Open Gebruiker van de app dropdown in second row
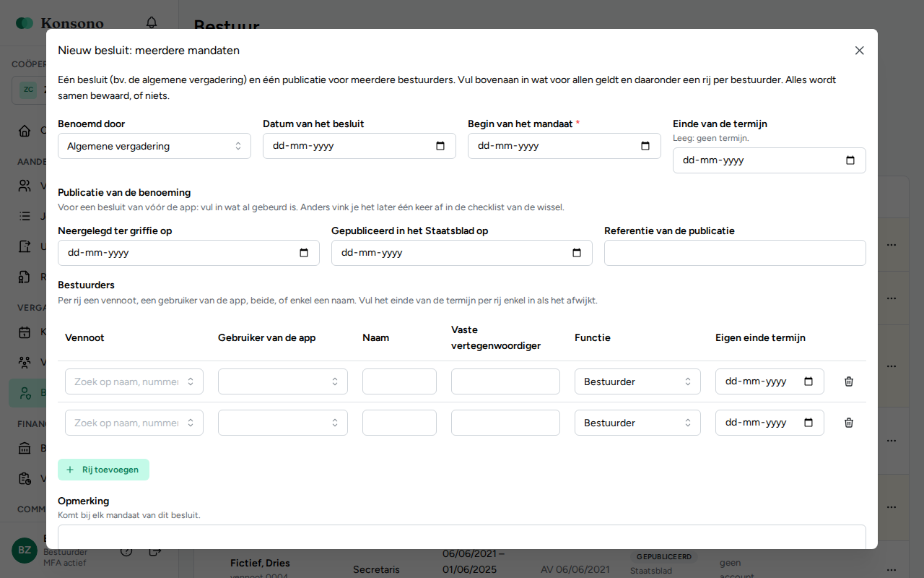The image size is (924, 578). [x=283, y=423]
